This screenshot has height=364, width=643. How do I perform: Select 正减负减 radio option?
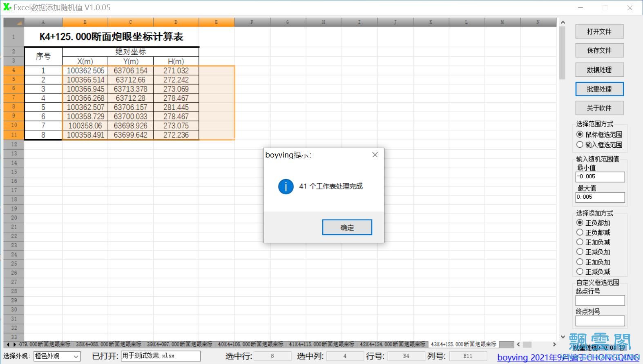coord(593,272)
